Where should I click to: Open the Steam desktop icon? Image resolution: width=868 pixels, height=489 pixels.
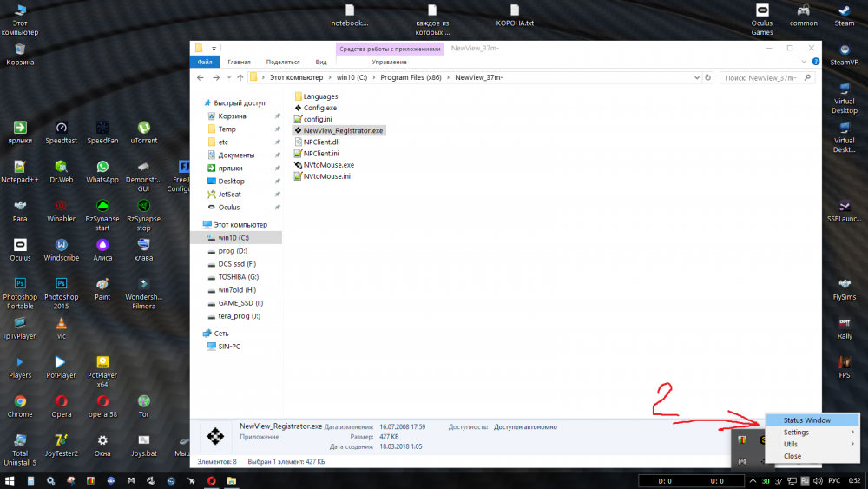pos(845,15)
